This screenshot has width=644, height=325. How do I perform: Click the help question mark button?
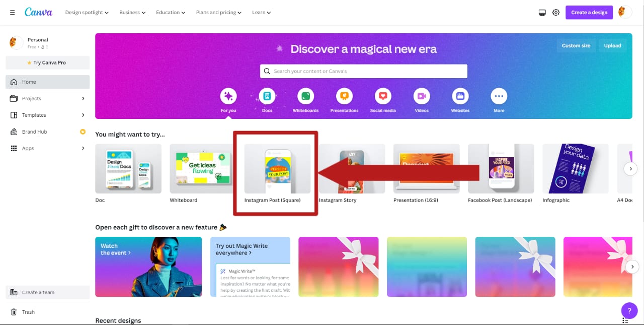(x=629, y=310)
